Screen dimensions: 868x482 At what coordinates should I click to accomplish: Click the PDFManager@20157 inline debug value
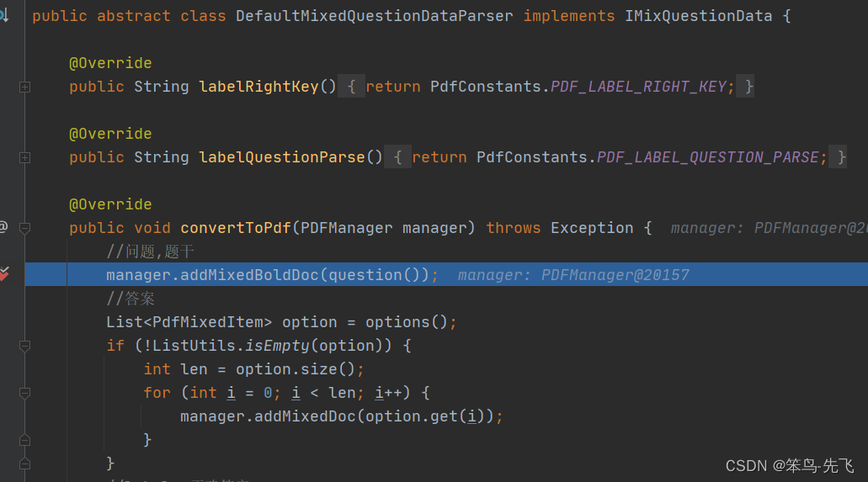click(x=615, y=275)
